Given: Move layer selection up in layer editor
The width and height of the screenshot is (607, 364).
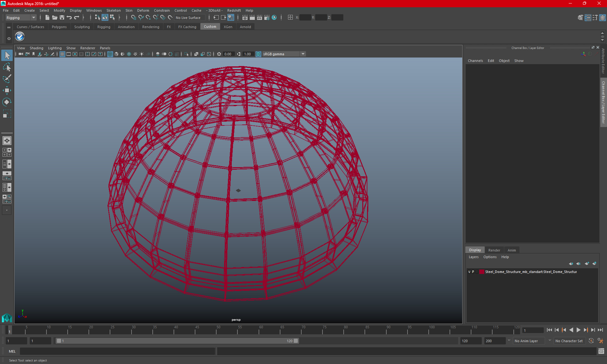Looking at the screenshot, I should [x=571, y=264].
